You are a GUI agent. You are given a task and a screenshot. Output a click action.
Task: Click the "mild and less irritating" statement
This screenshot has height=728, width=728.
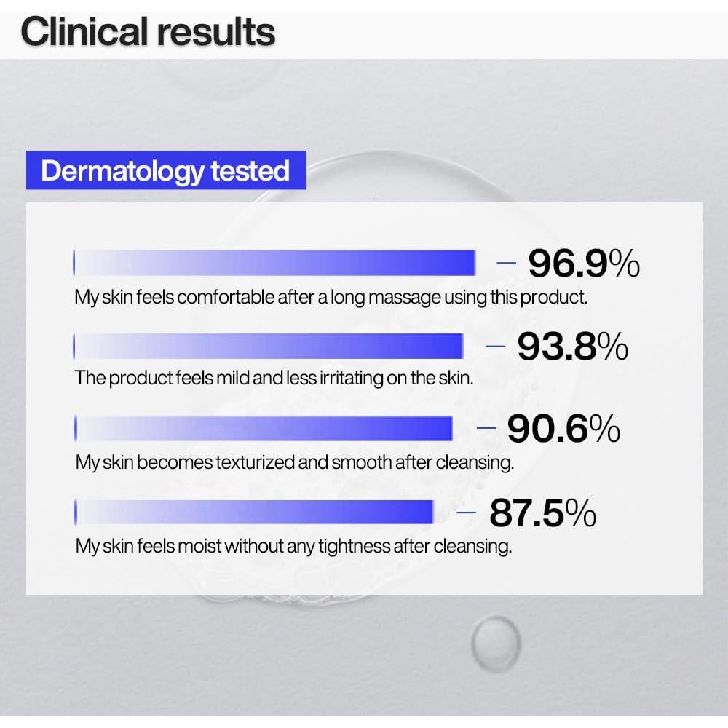[274, 379]
